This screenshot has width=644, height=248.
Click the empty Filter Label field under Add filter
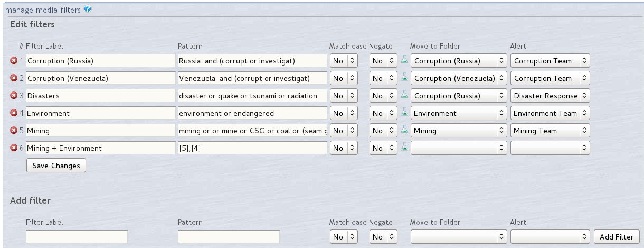[77, 236]
